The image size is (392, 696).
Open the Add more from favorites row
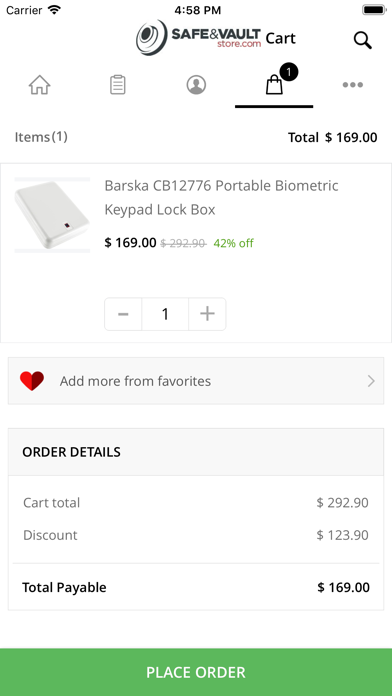pos(196,381)
